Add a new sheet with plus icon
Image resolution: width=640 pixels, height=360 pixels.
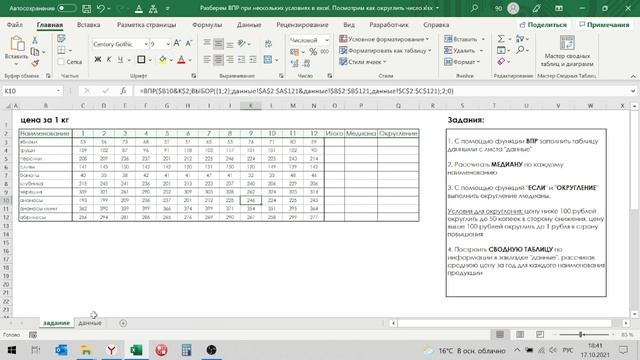pyautogui.click(x=123, y=323)
